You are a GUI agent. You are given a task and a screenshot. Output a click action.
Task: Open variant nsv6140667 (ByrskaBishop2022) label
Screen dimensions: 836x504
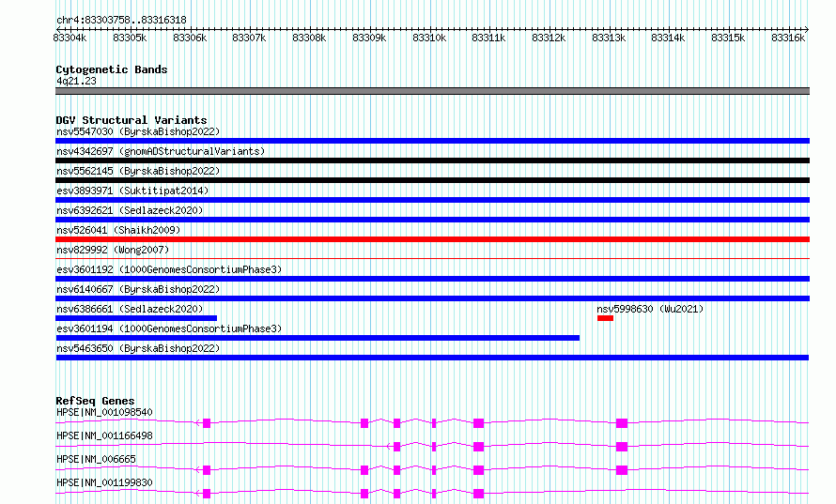138,289
